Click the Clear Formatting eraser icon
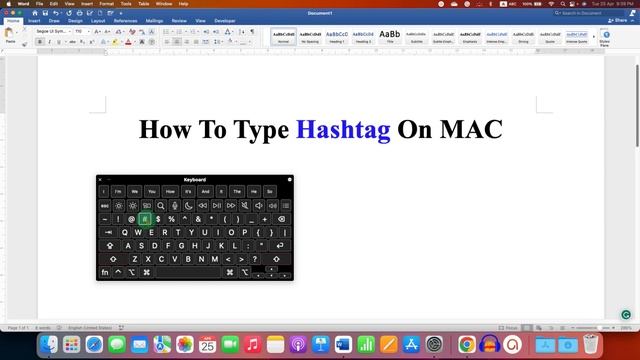 pyautogui.click(x=132, y=31)
